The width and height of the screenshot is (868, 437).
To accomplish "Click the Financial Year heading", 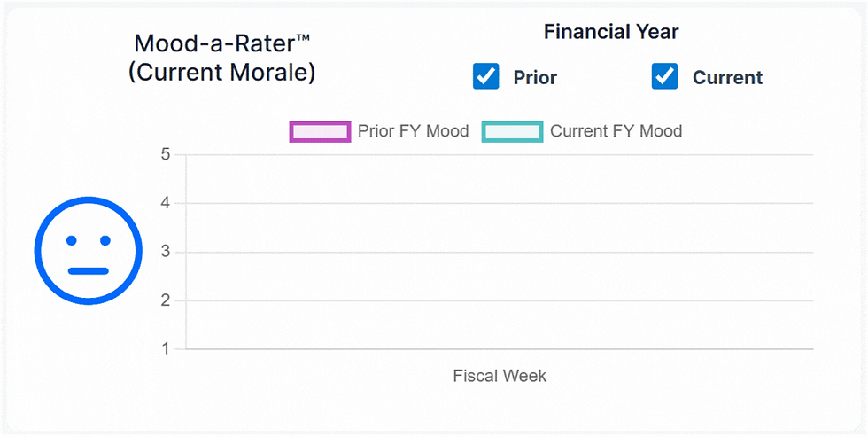I will point(611,33).
